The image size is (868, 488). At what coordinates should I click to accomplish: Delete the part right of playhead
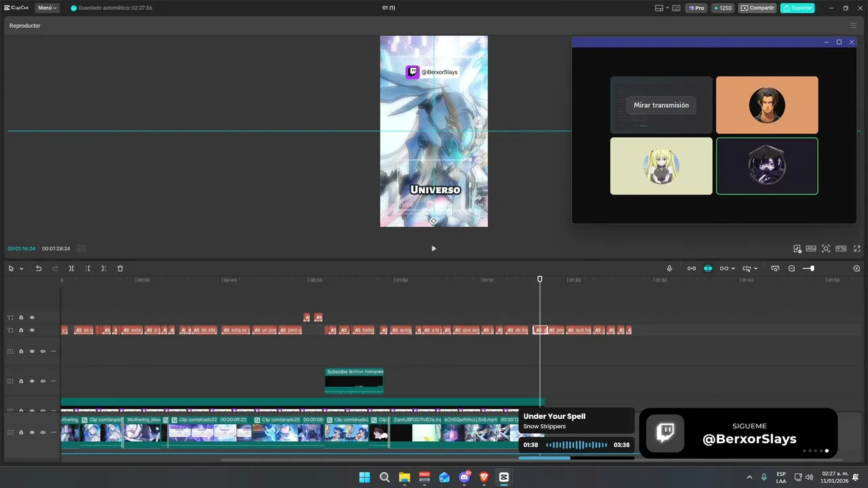104,268
